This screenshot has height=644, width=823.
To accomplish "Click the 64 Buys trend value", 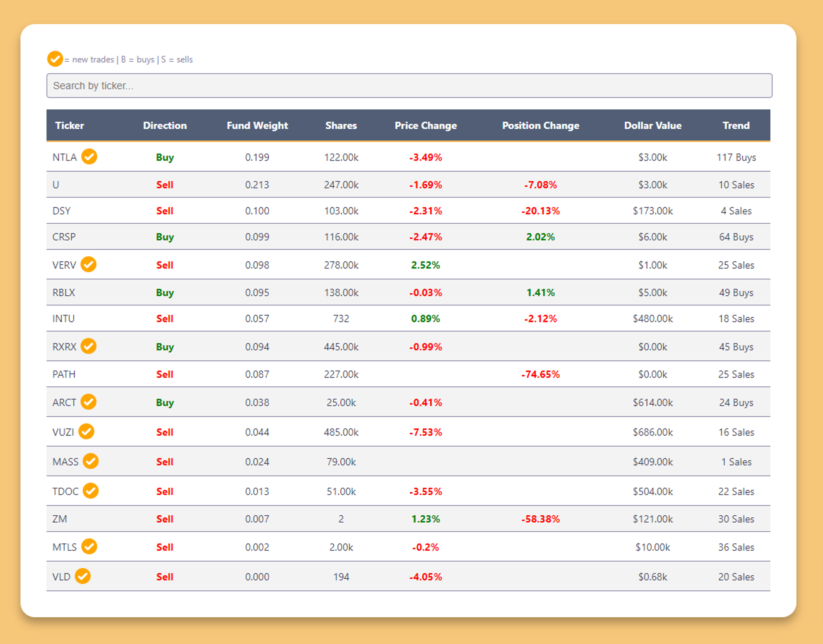I will 736,237.
